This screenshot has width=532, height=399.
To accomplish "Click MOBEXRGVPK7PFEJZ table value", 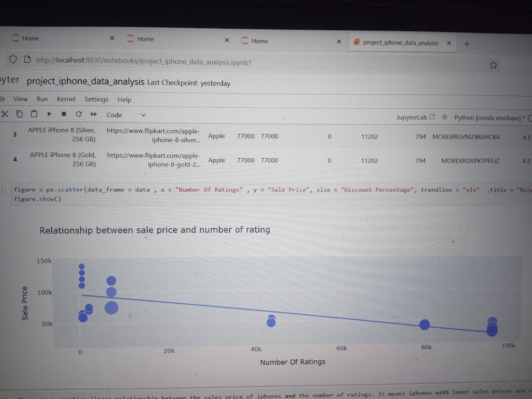I will pos(470,161).
